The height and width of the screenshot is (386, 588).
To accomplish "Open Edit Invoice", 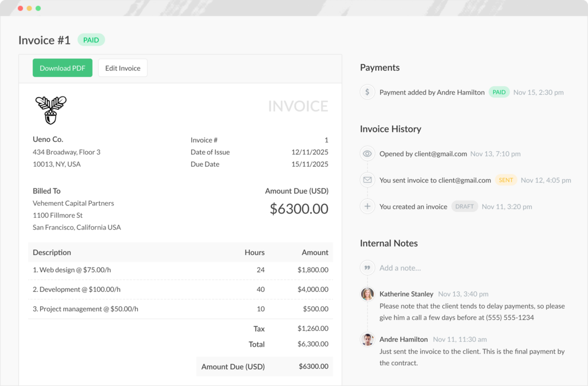I will pos(122,67).
